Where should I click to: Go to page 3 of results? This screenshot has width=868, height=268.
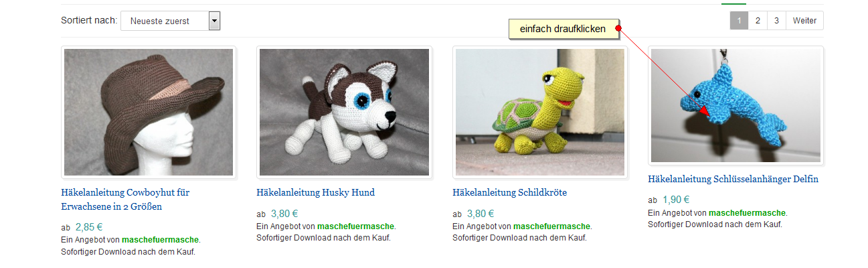776,21
